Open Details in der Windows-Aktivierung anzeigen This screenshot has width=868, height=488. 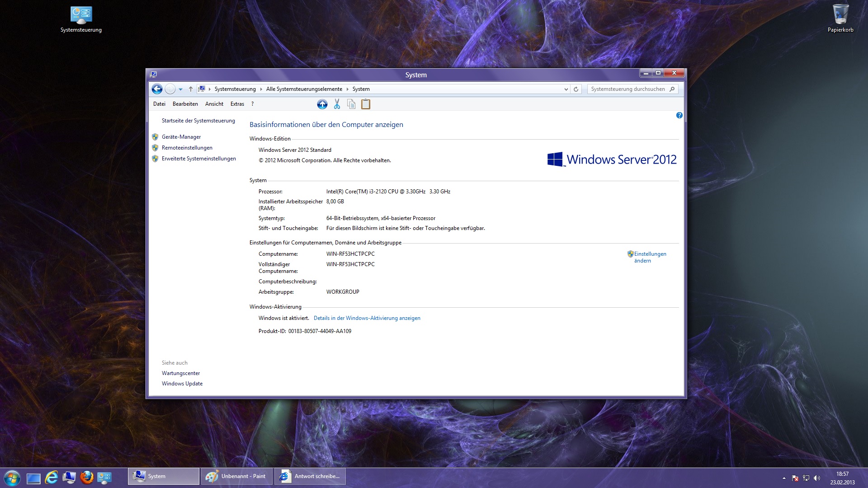367,318
